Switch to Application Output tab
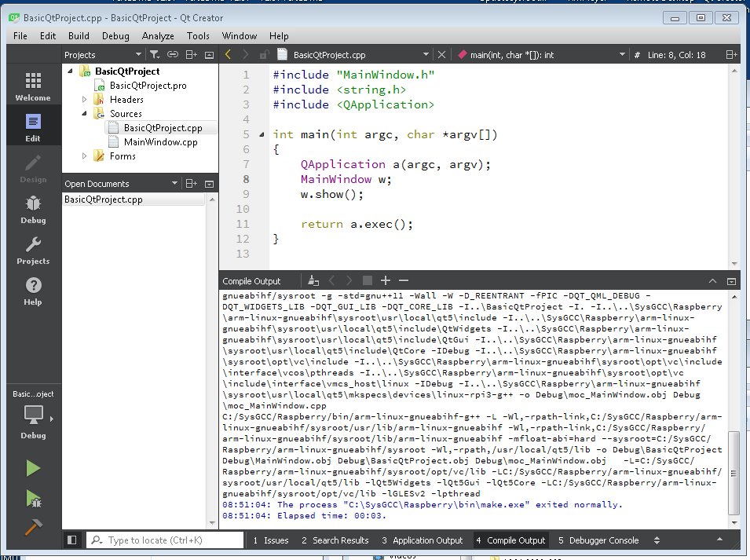This screenshot has height=560, width=750. 423,540
